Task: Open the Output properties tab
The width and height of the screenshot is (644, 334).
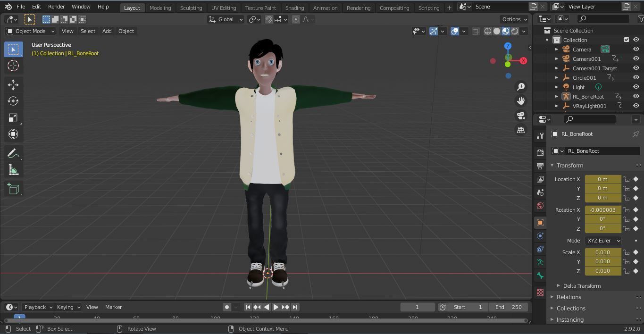Action: click(x=540, y=166)
